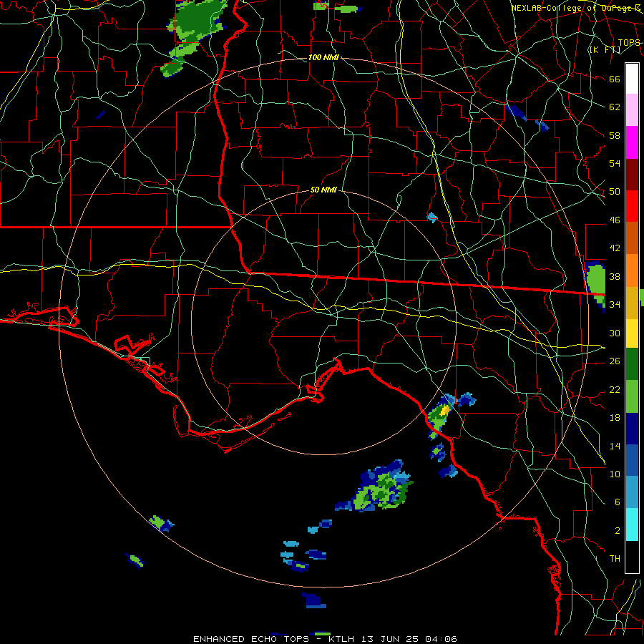Click the 2 value on the color scale

point(617,531)
